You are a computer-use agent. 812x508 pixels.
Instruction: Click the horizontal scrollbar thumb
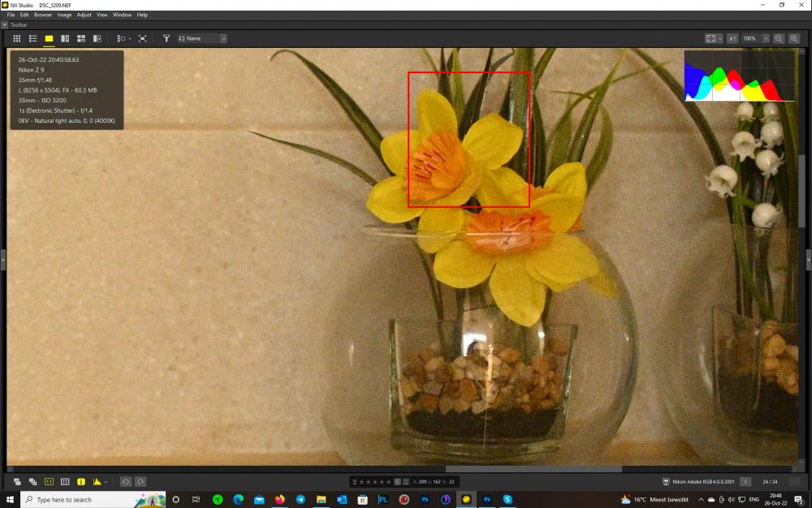coord(533,469)
